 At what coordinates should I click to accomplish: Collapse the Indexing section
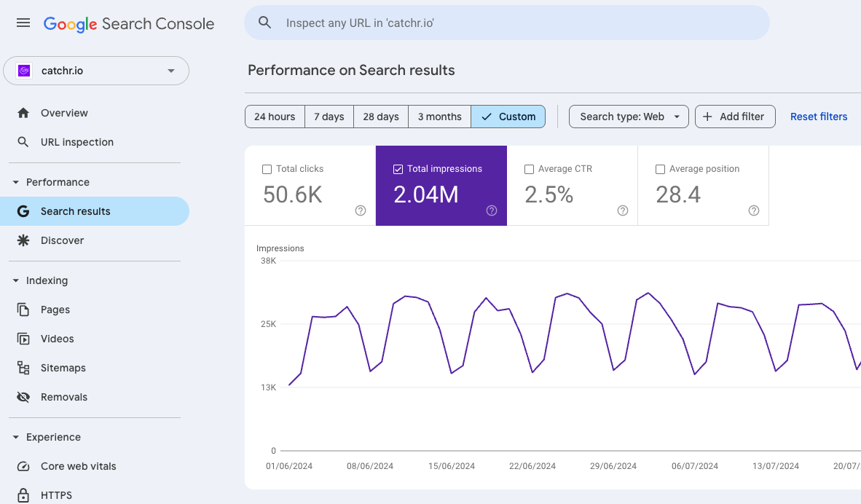coord(15,280)
